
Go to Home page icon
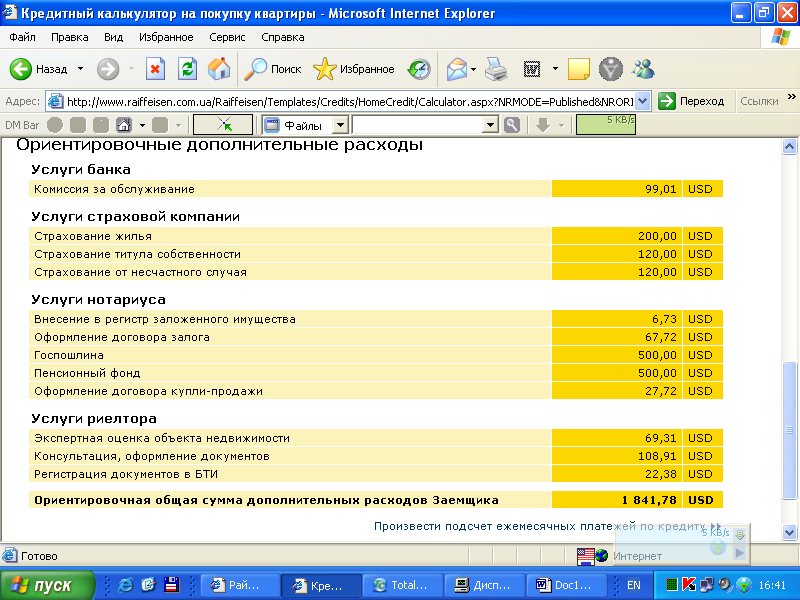(x=219, y=69)
